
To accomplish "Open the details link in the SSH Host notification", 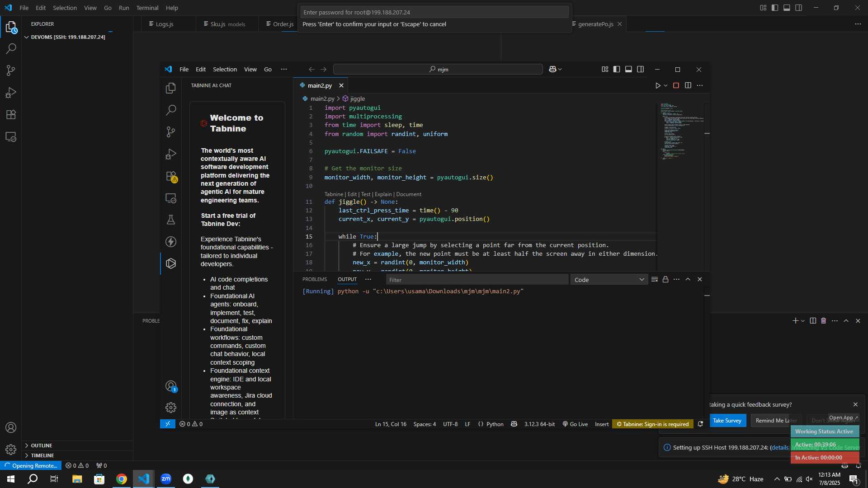I will pos(780,447).
